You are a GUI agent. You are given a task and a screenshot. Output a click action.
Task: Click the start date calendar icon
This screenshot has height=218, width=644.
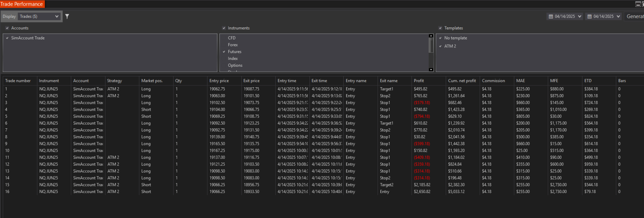[x=551, y=16]
